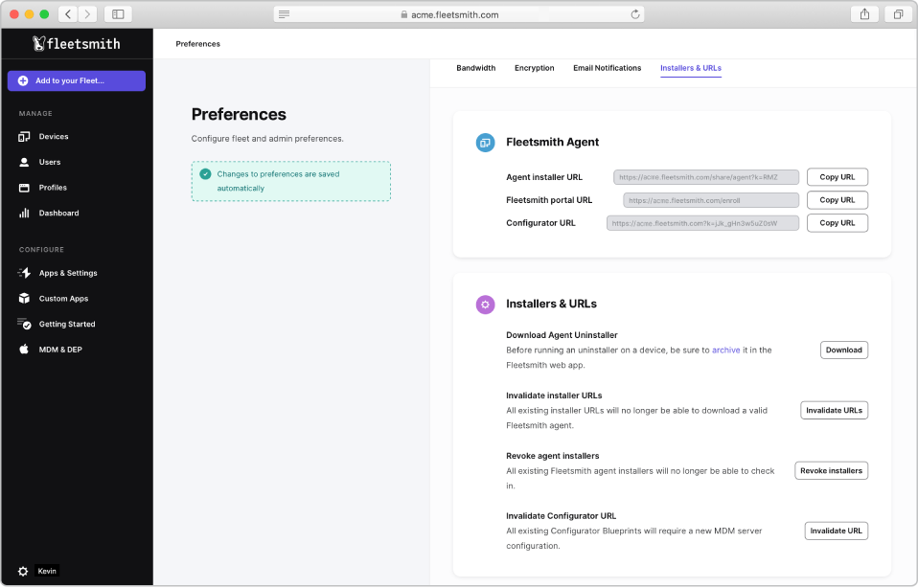Copy the Configurator URL
This screenshot has height=588, width=918.
(838, 223)
